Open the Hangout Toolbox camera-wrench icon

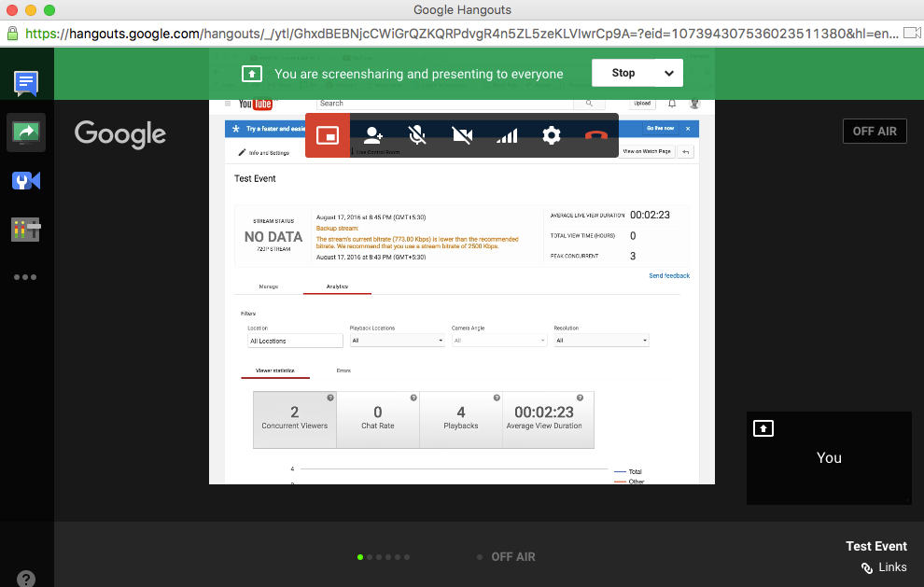coord(26,180)
